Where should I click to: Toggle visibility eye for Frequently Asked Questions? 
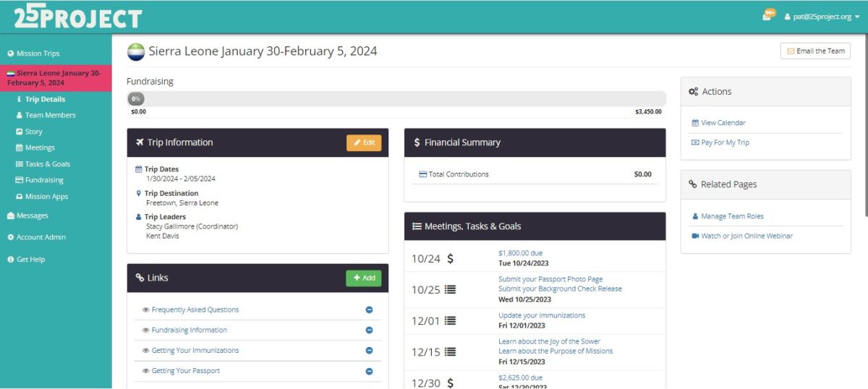(145, 310)
